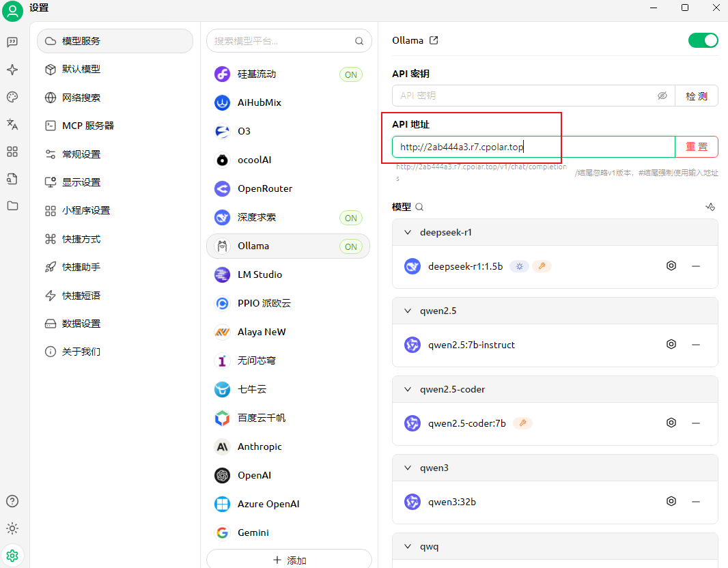Image resolution: width=728 pixels, height=568 pixels.
Task: Disable the Ollama provider switch
Action: click(703, 40)
